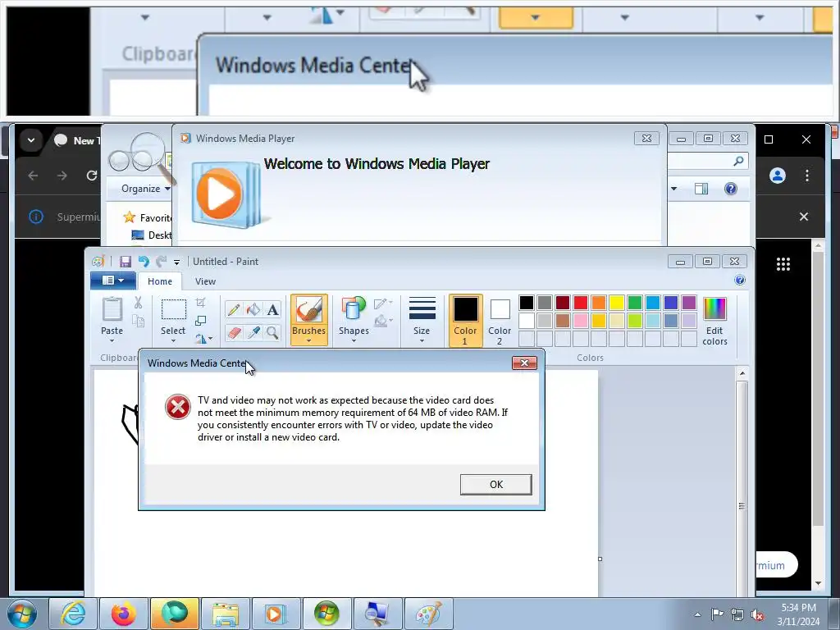Viewport: 840px width, 630px height.
Task: Show hidden tray icons arrow
Action: (697, 614)
